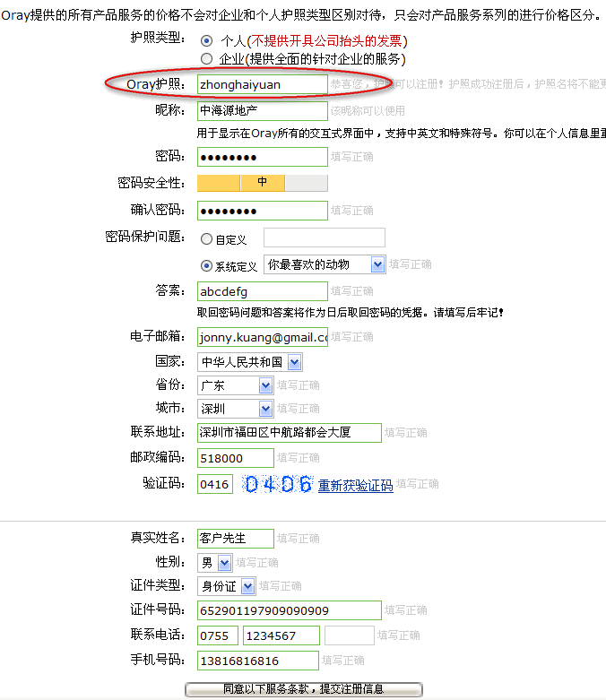Click the 手机号码 mobile number field
606x700 pixels.
257,661
